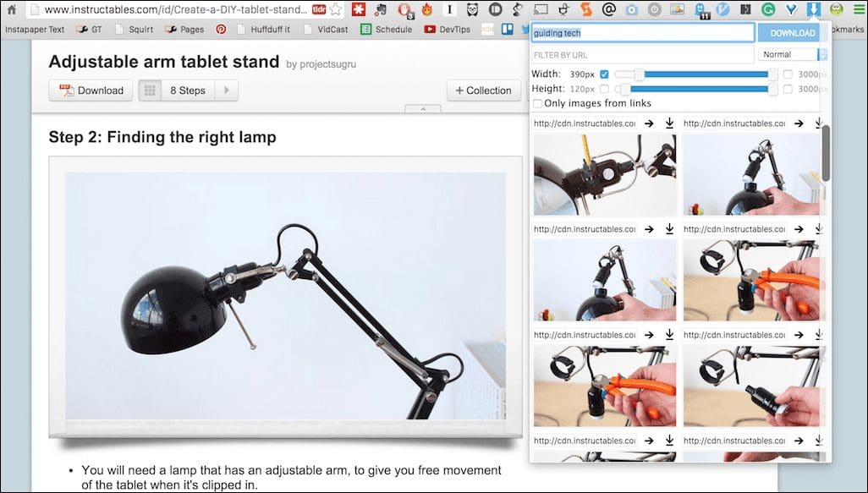This screenshot has height=493, width=868.
Task: Click the Instapaper 'I' extension icon
Action: 449,8
